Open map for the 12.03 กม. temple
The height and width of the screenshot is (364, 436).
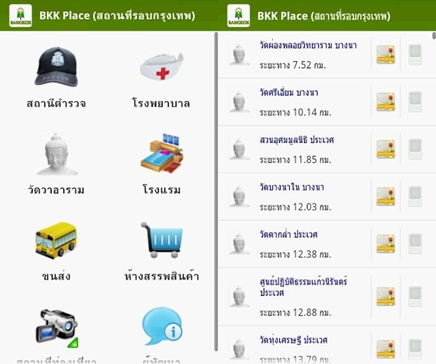[386, 197]
